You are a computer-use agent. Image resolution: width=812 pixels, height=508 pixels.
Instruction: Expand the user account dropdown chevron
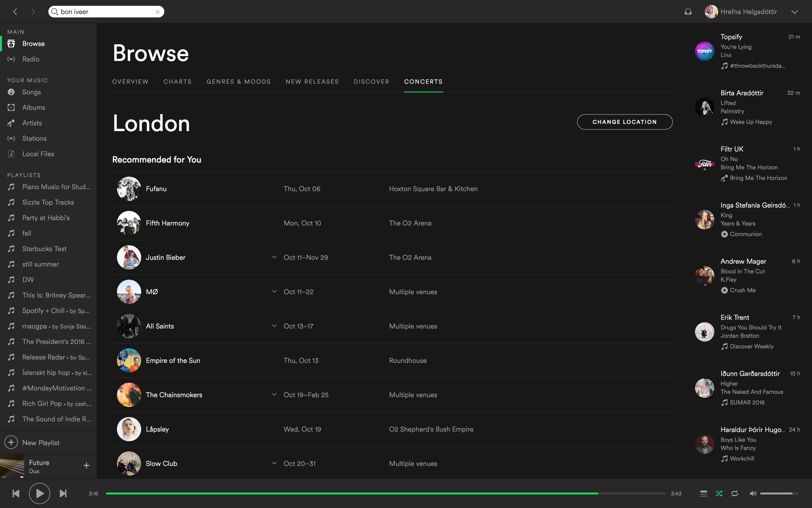794,12
